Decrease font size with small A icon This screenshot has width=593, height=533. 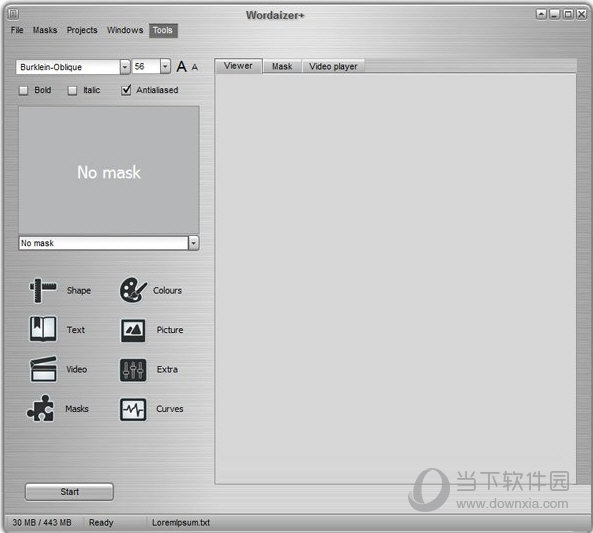tap(195, 67)
